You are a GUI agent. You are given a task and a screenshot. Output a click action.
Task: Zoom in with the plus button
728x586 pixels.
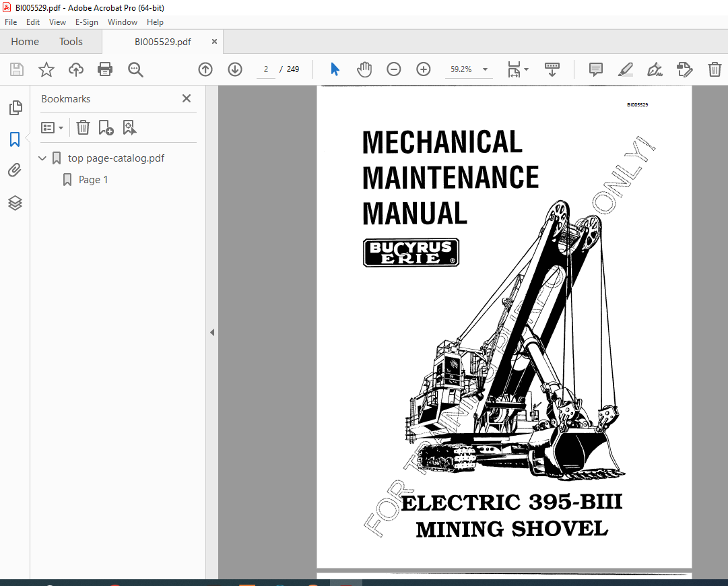coord(424,69)
